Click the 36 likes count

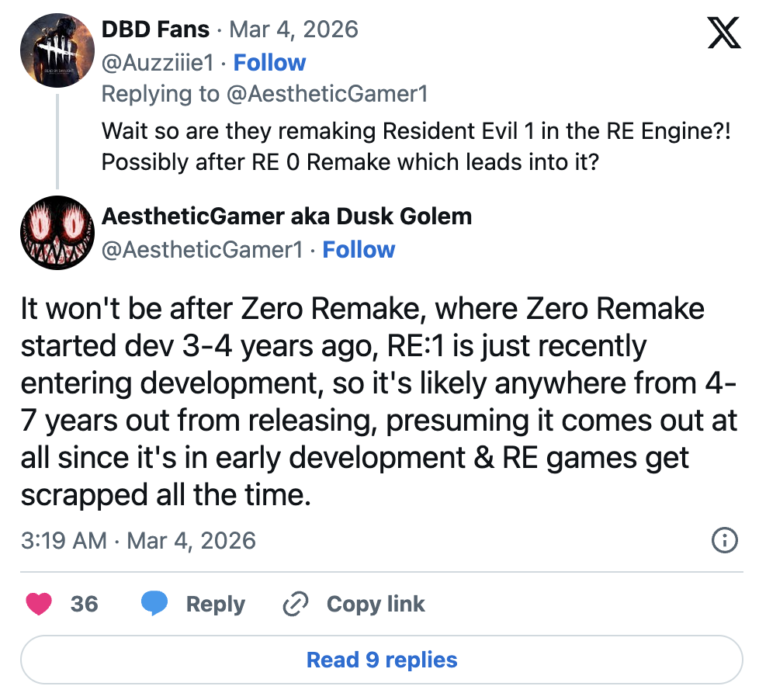click(x=84, y=604)
